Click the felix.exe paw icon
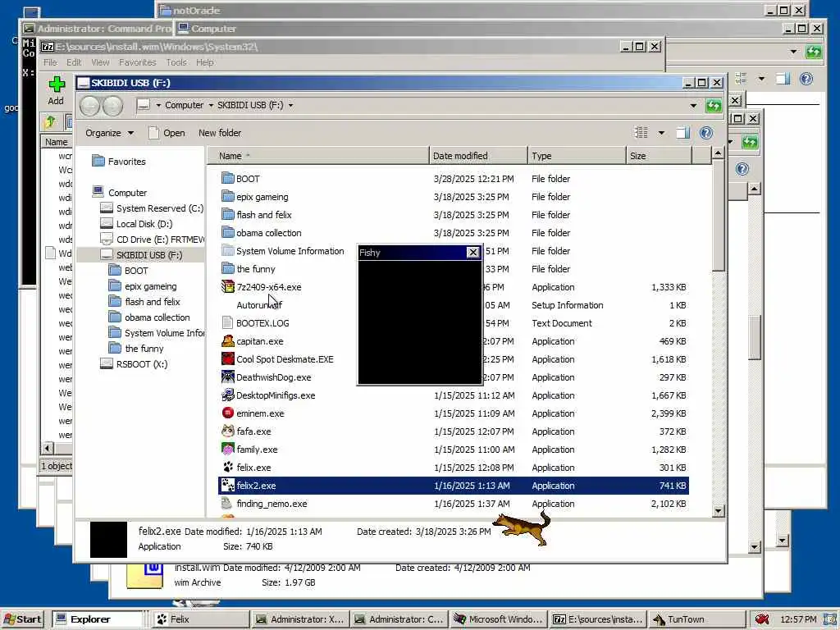Screen dimensions: 840x630 [228, 467]
